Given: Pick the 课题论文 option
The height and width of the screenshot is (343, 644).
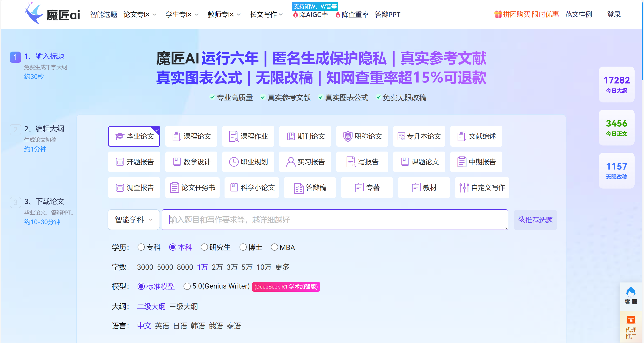Looking at the screenshot, I should 419,162.
